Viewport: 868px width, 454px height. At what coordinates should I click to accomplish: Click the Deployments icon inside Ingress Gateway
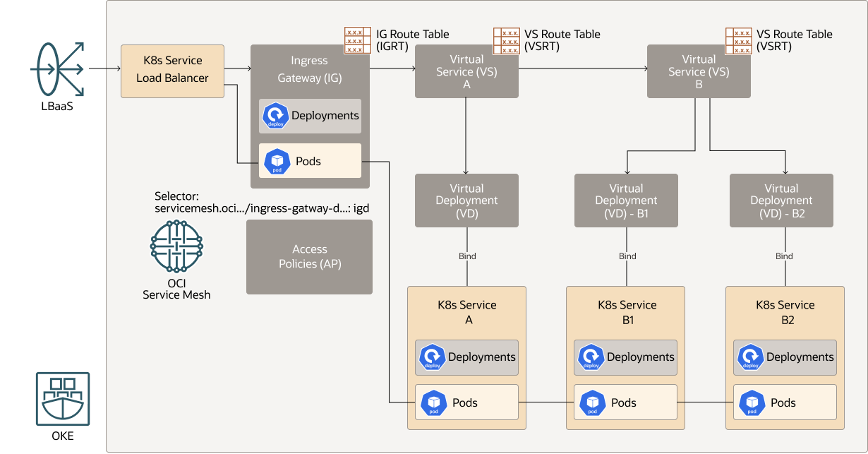coord(277,116)
